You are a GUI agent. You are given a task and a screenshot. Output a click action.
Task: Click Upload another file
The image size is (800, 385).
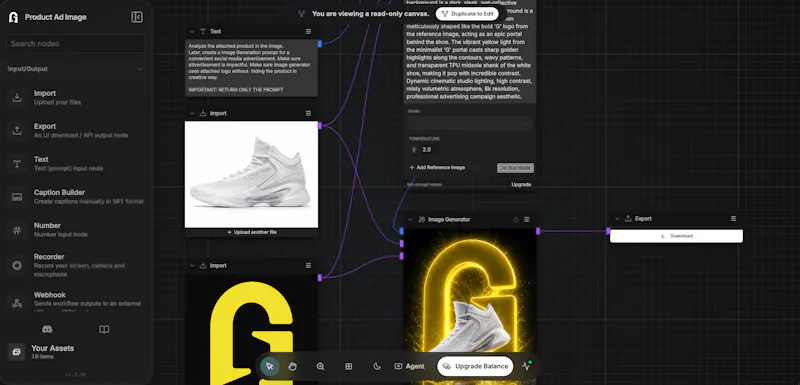(252, 232)
